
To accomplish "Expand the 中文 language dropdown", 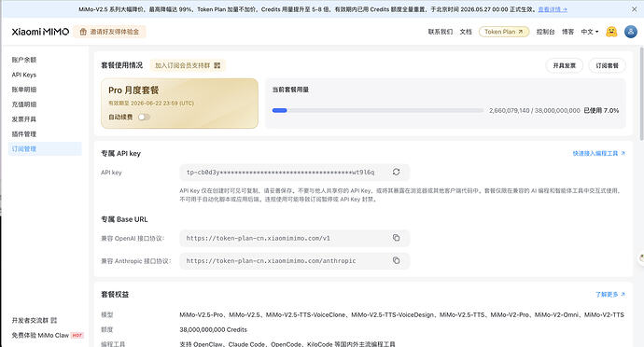I will 590,32.
